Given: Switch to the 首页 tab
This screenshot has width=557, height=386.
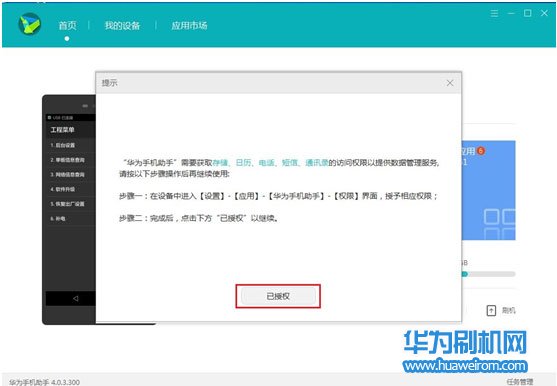Looking at the screenshot, I should click(x=67, y=26).
